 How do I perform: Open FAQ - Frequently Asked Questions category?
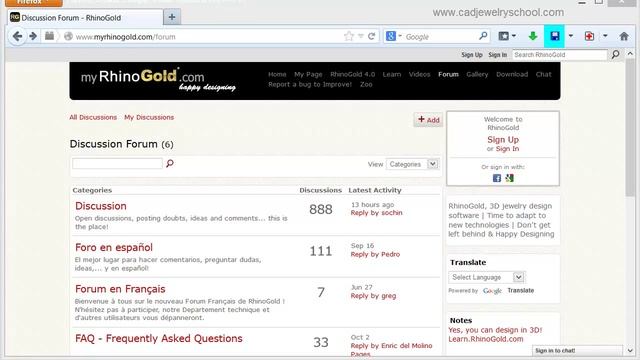pyautogui.click(x=159, y=338)
